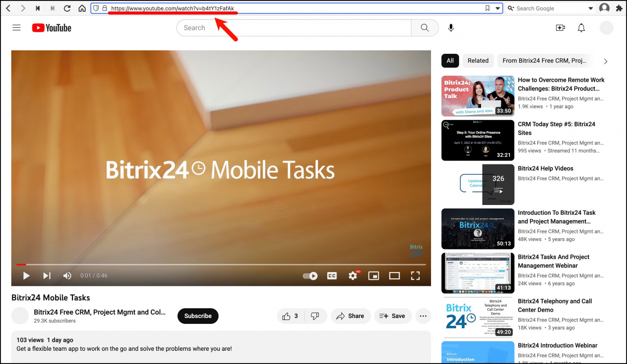Click the YouTube search input box
Screen dimensions: 627x364
294,28
